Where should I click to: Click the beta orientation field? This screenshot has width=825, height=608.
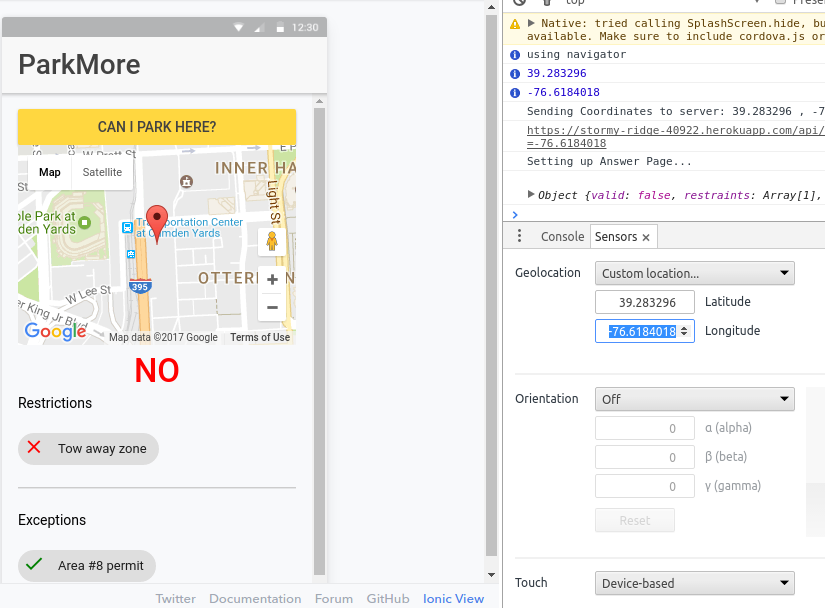tap(645, 457)
